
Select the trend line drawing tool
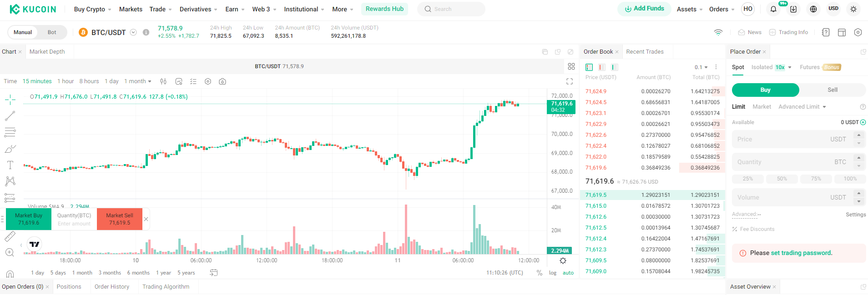point(10,116)
